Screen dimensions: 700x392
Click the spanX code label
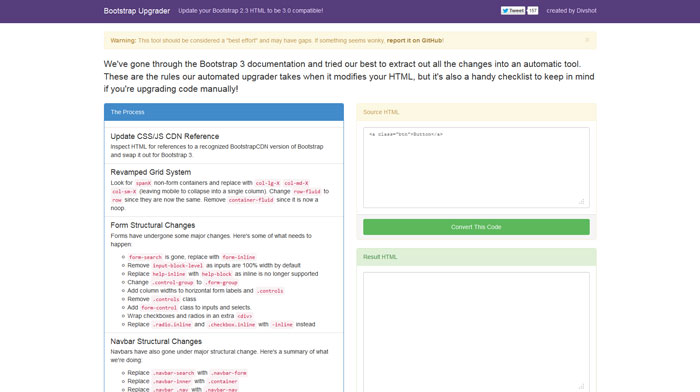143,183
